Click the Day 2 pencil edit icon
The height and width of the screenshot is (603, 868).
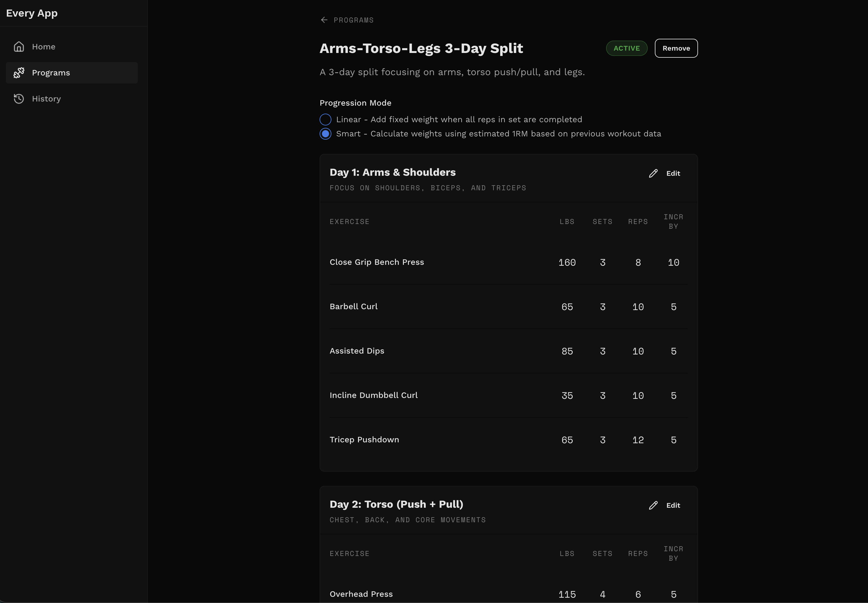coord(653,505)
